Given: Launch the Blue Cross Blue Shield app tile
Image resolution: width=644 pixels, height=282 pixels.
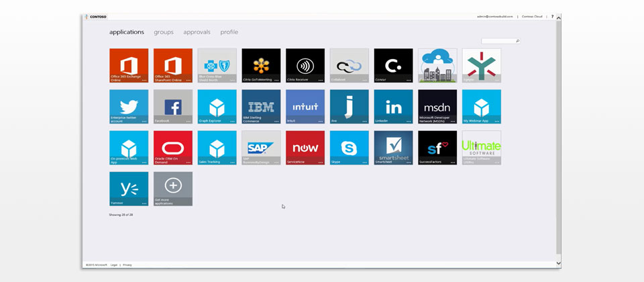Looking at the screenshot, I should click(217, 66).
